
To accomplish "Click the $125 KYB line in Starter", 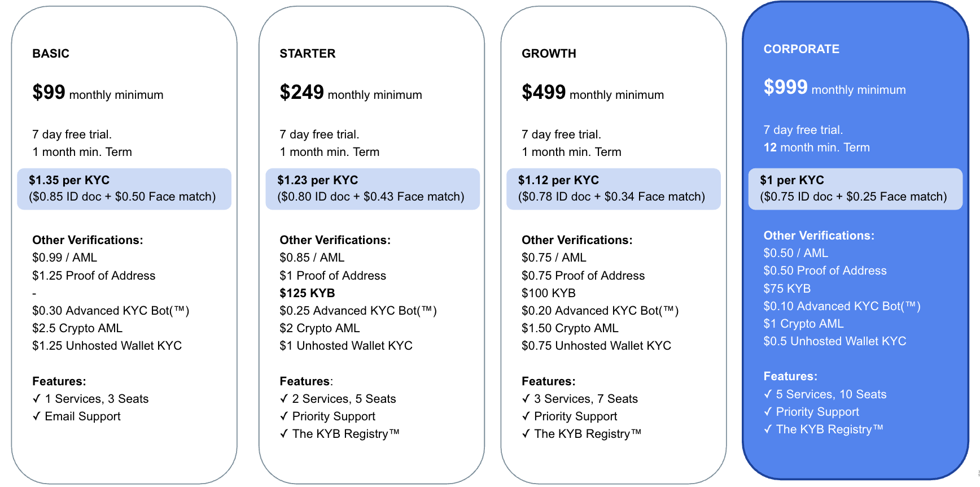I will (x=307, y=293).
